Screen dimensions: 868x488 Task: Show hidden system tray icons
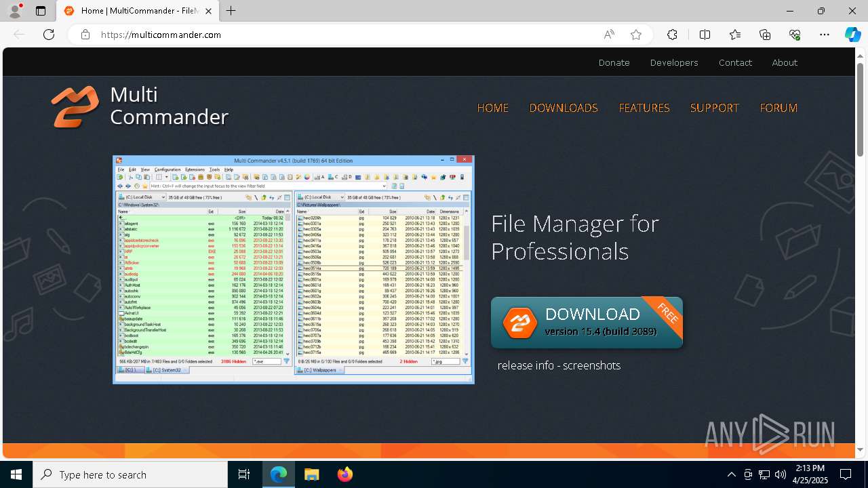coord(731,474)
